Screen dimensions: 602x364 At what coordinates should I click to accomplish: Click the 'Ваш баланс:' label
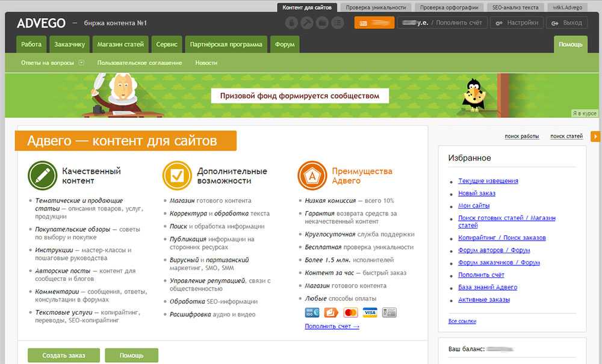[x=467, y=349]
